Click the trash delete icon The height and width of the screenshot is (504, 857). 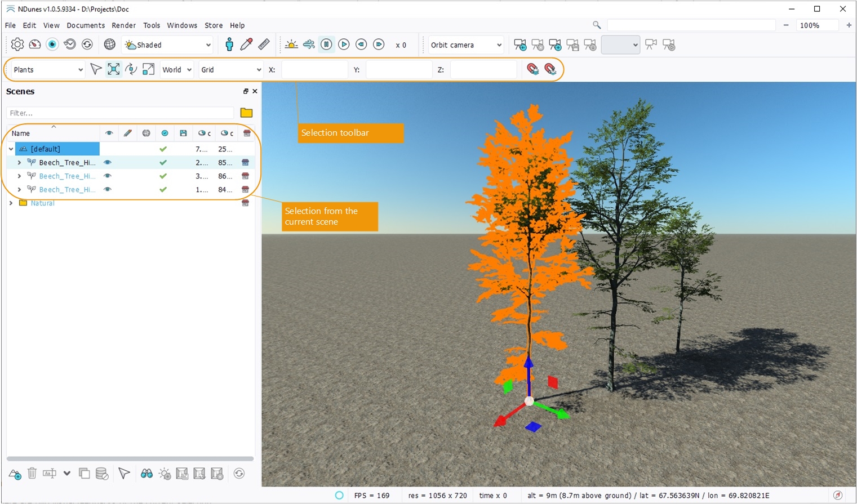32,474
